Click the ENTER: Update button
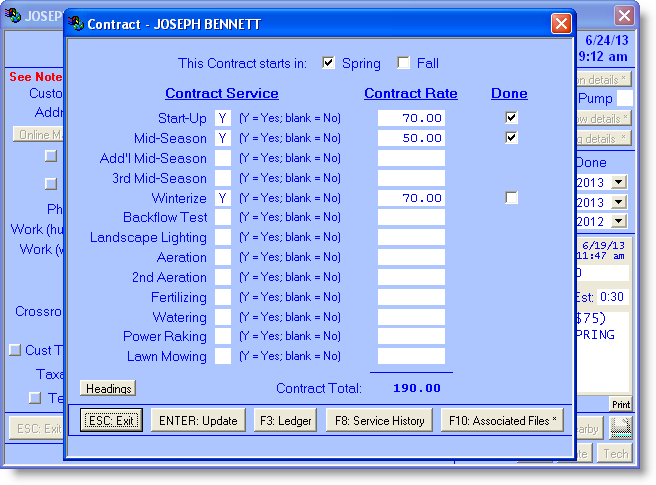Screen dimensions: 656x485 tap(198, 421)
